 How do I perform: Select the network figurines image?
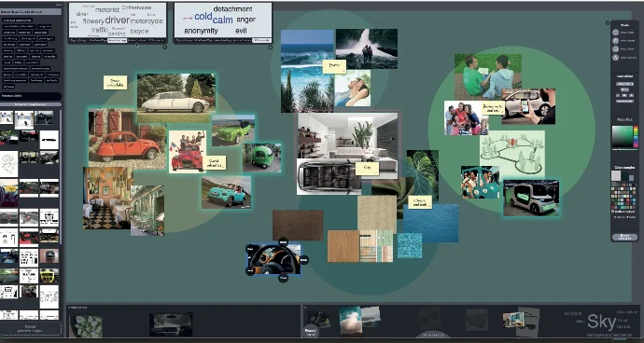point(512,154)
